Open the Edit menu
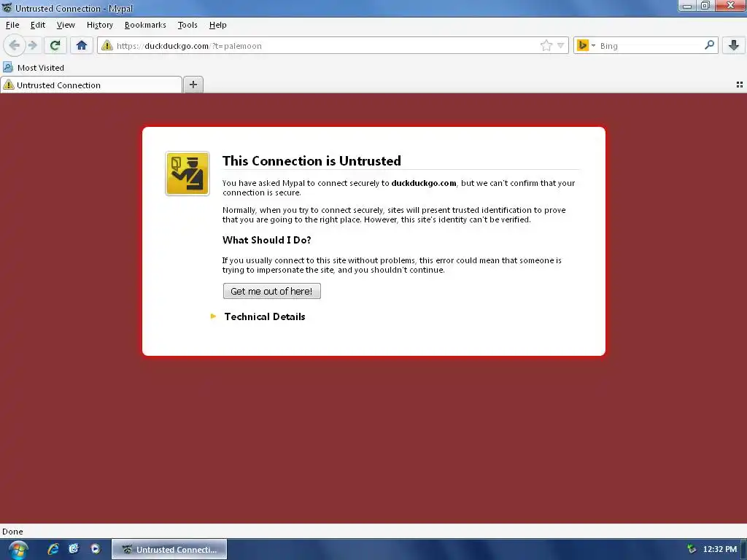Screen dimensions: 747x560 click(x=38, y=26)
